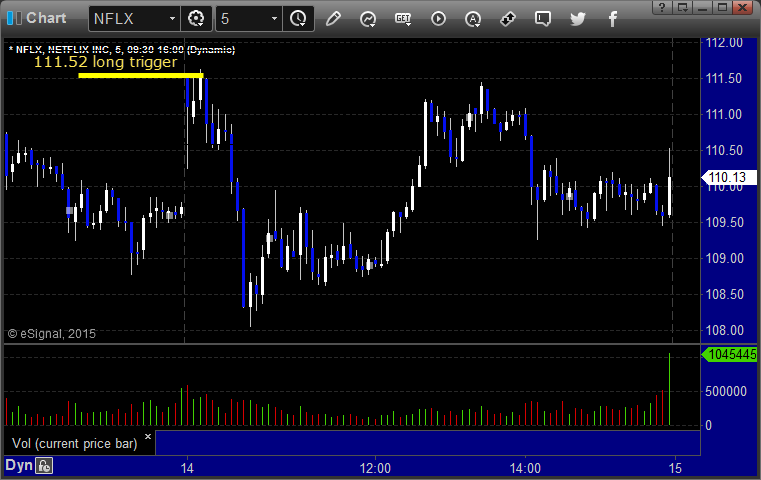Click the '111.52 long trigger' annotation
761x480 pixels.
[x=105, y=62]
